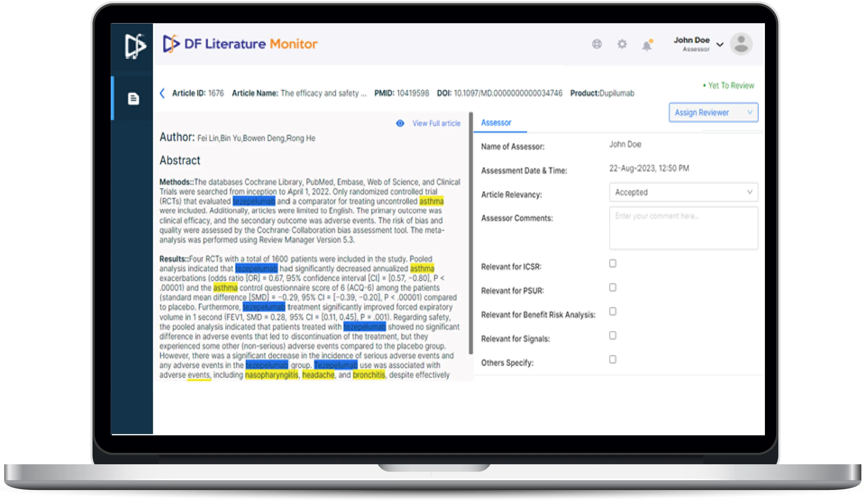Screen dimensions: 865x504
Task: Open the settings gear icon
Action: tap(622, 44)
